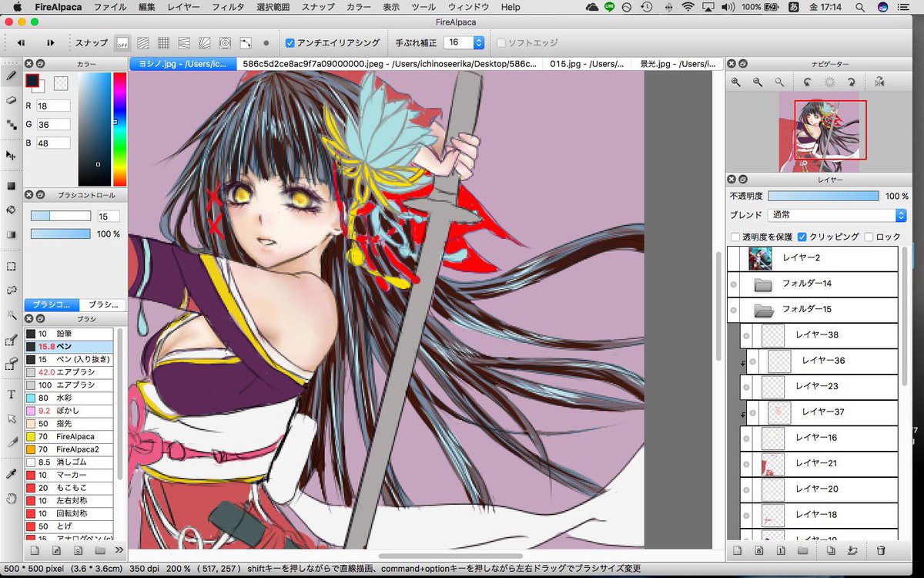924x578 pixels.
Task: Open the フィルタ menu
Action: [228, 7]
